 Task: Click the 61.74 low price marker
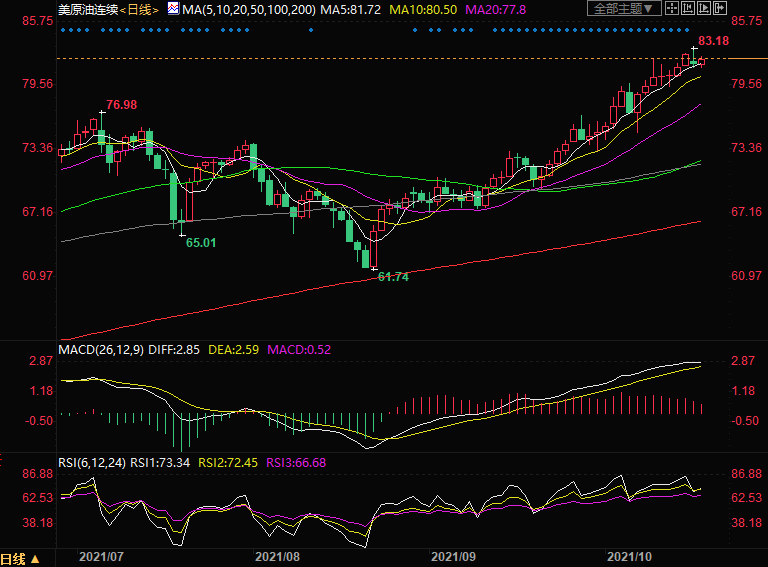(393, 276)
